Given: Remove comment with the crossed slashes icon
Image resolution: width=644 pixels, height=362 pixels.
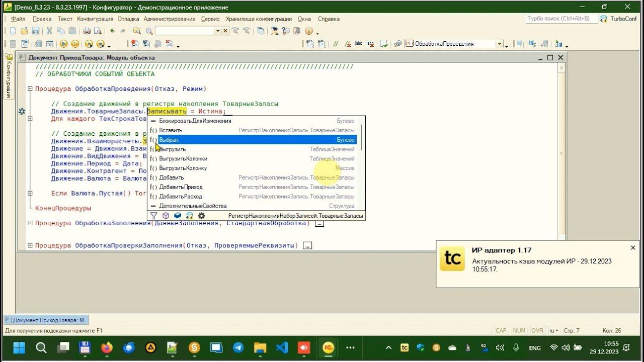Looking at the screenshot, I should 347,44.
